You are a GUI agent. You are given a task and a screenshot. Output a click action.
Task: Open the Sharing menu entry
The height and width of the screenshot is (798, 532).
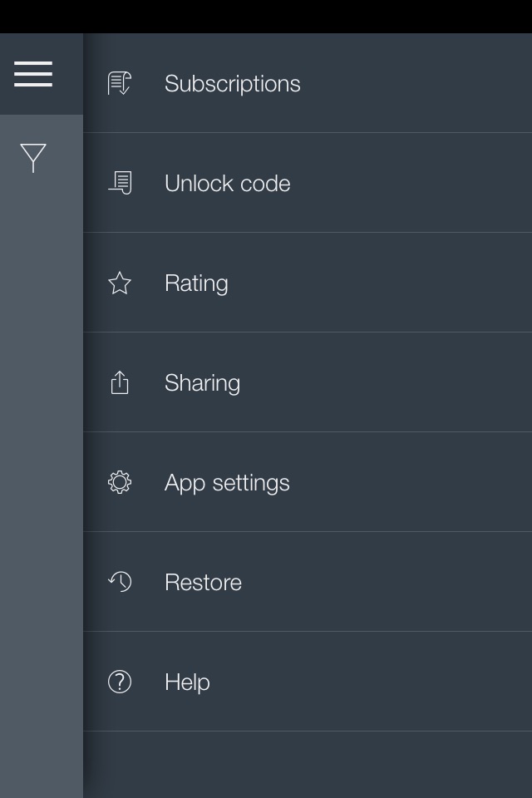(x=308, y=382)
